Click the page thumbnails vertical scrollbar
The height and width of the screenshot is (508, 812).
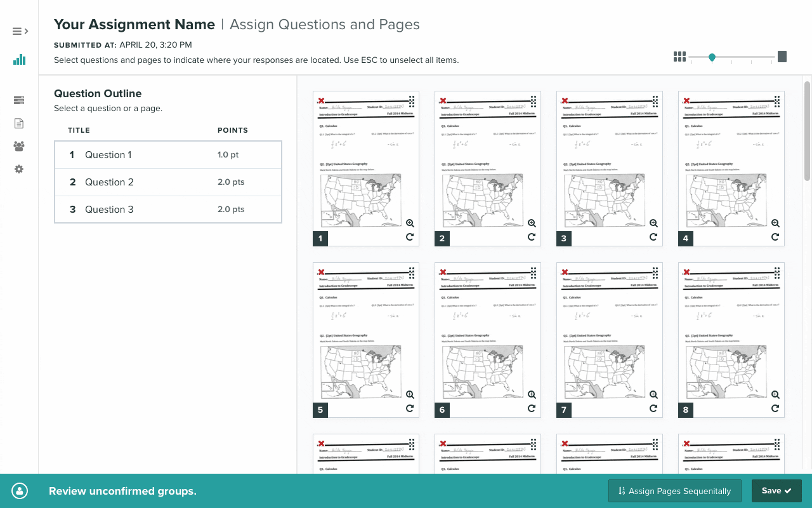(x=807, y=130)
